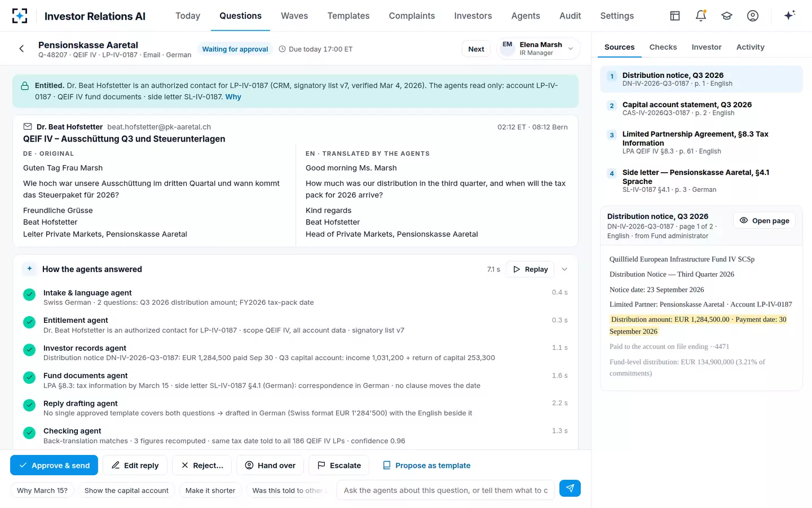Click the green check beside Intake & language agent
812x508 pixels.
point(29,295)
